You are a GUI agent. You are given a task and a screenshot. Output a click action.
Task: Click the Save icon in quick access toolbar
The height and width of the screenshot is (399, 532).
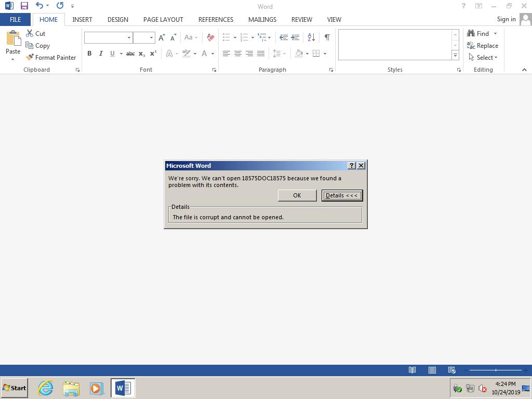[24, 6]
